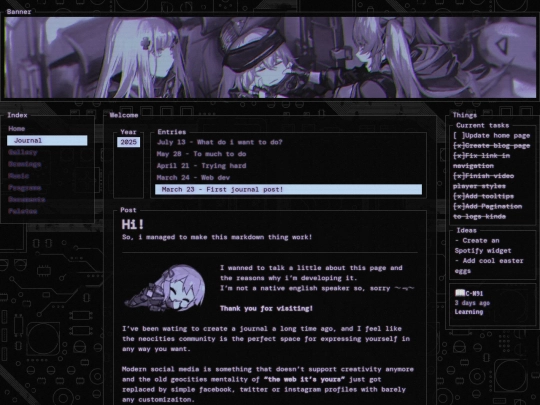540x405 pixels.
Task: Open entry 'March 24 - Web dev'
Action: pyautogui.click(x=193, y=177)
